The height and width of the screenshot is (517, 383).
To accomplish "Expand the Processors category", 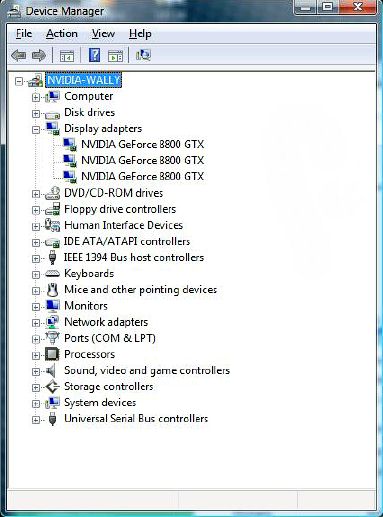I will tap(36, 355).
